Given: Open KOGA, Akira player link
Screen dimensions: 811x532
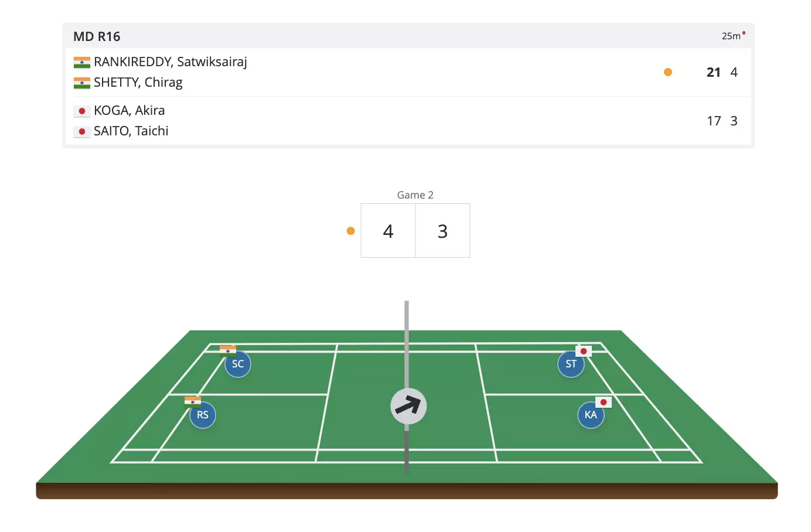Looking at the screenshot, I should point(129,110).
